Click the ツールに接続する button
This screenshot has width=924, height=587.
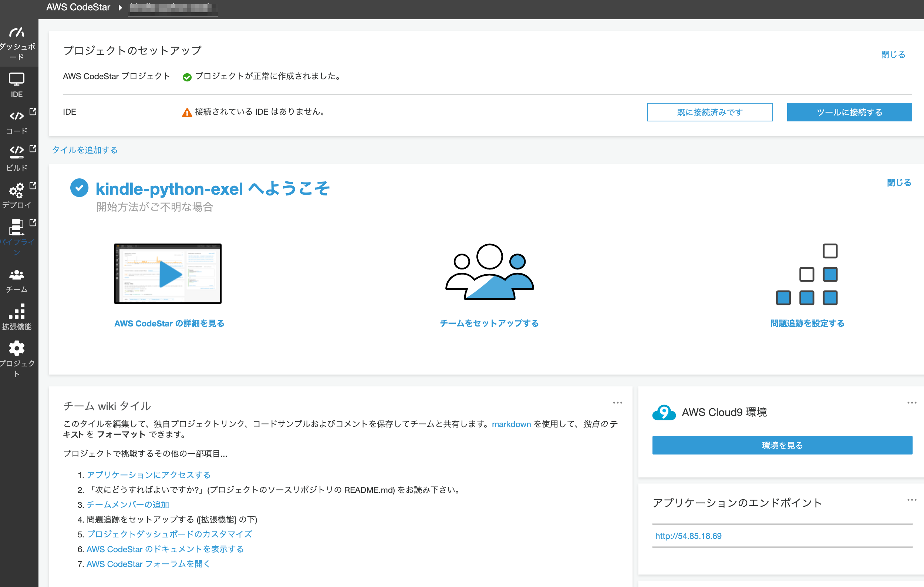click(849, 112)
